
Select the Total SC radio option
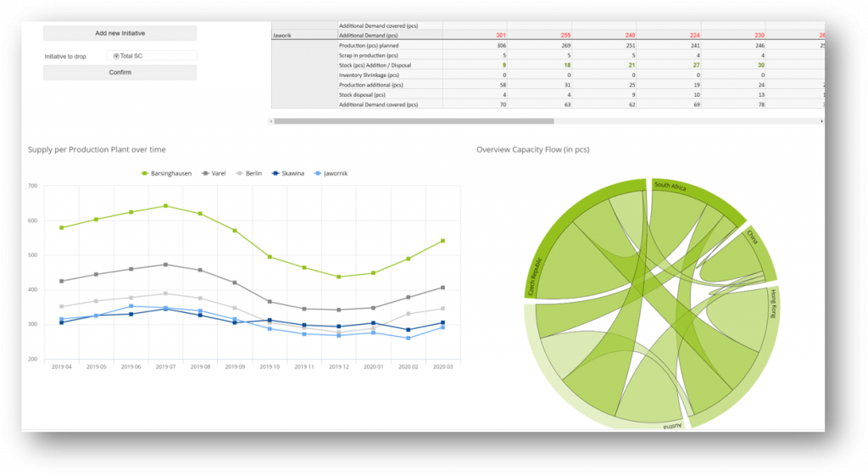tap(116, 56)
